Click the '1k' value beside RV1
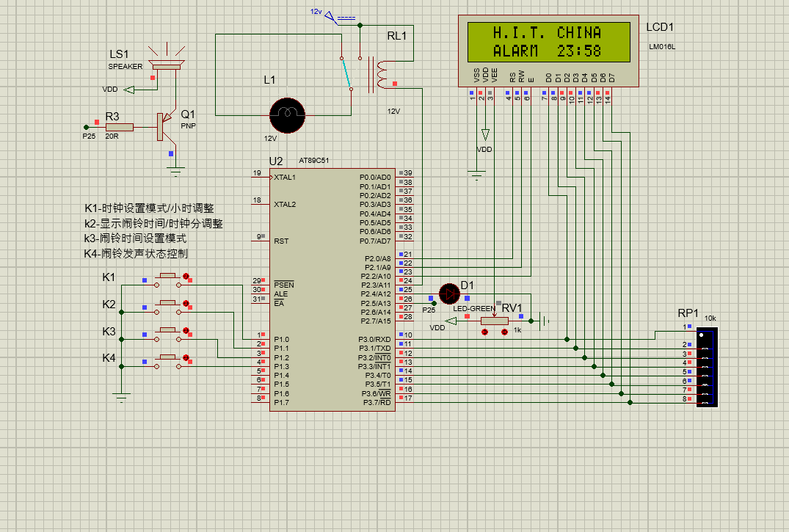Viewport: 789px width, 532px height. (517, 330)
